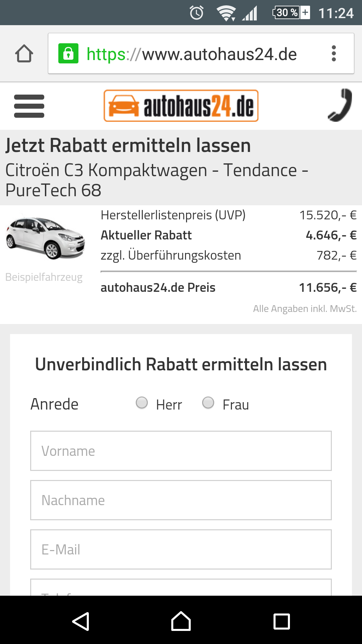Tap the status bar clock 11:24
This screenshot has height=644, width=362.
click(336, 13)
